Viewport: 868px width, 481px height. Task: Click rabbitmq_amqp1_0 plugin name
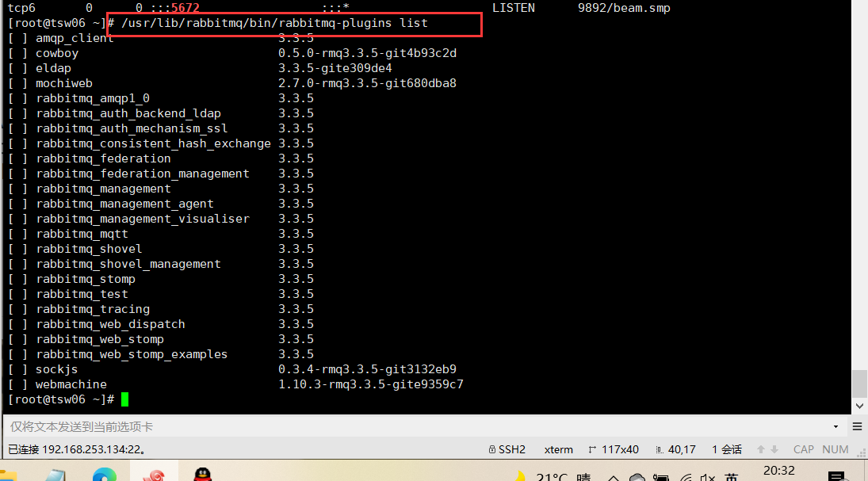93,98
